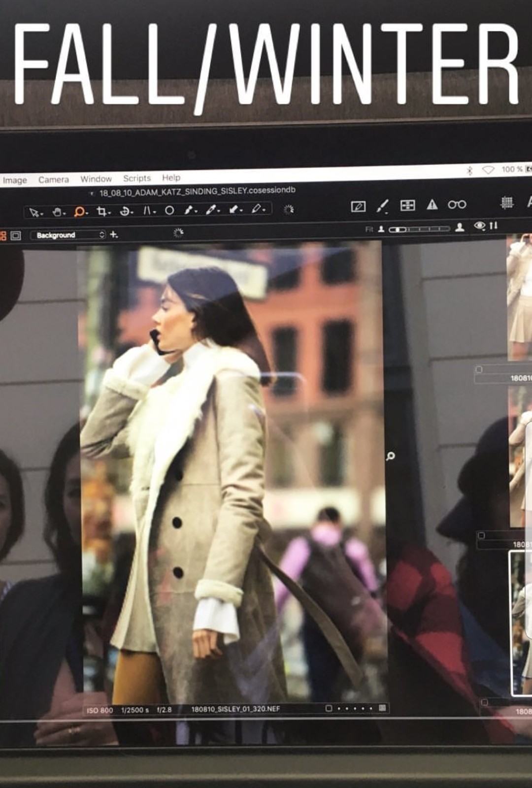Image resolution: width=532 pixels, height=788 pixels.
Task: Toggle the color tag box under main image
Action: (329, 708)
